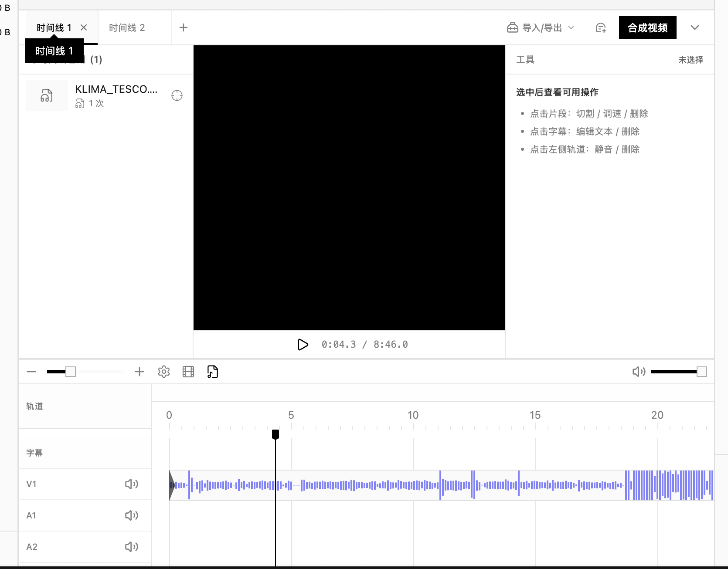
Task: Open the 导入/导出 dropdown menu
Action: (541, 28)
